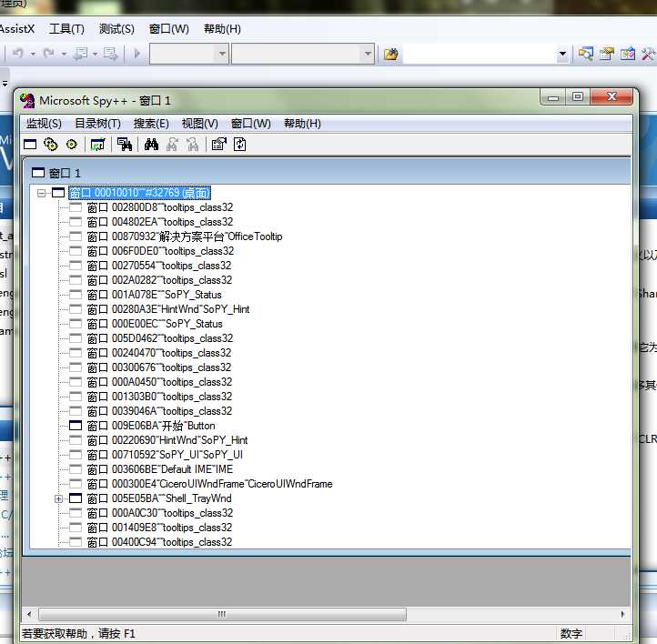The height and width of the screenshot is (644, 657).
Task: Open the Threads view icon in Spy++
Action: tap(72, 145)
